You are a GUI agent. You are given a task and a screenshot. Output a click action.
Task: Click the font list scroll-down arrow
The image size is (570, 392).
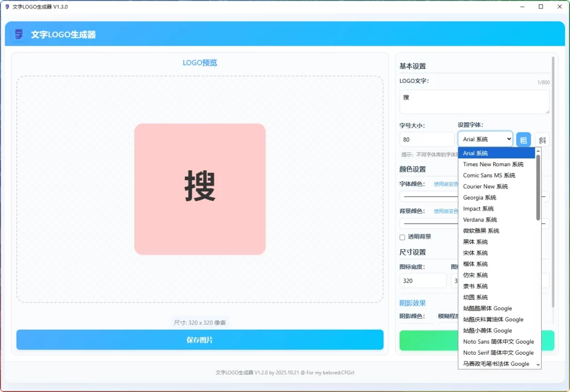point(538,364)
